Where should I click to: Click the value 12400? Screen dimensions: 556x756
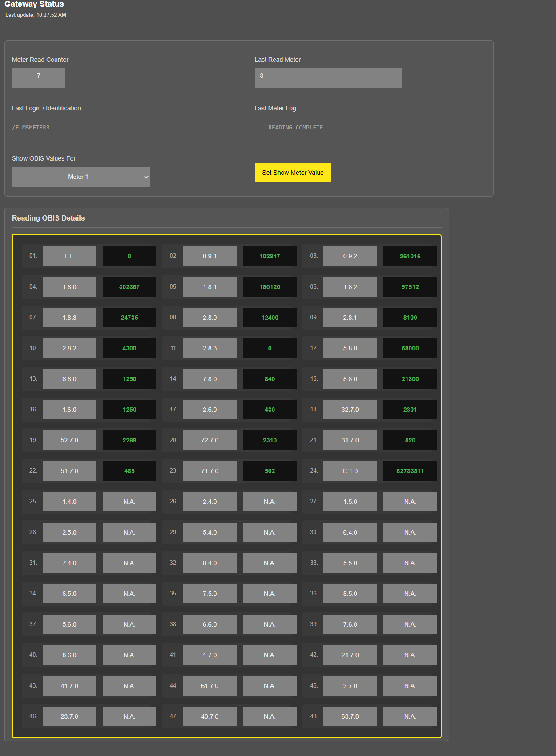click(270, 318)
